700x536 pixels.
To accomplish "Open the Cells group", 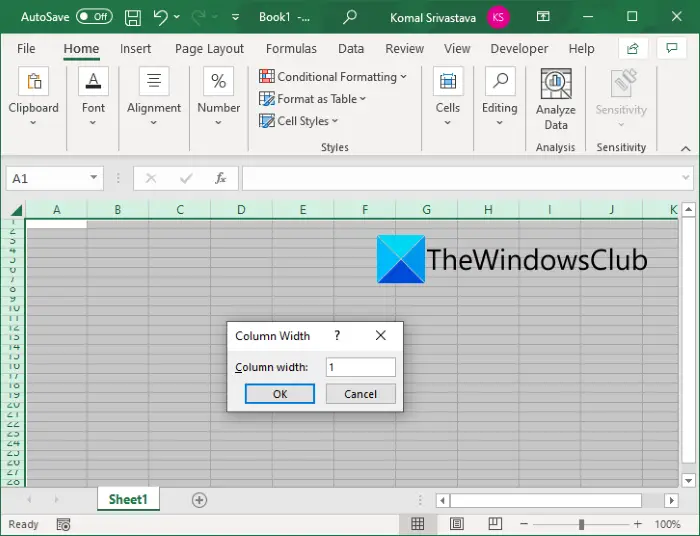I will click(x=447, y=96).
